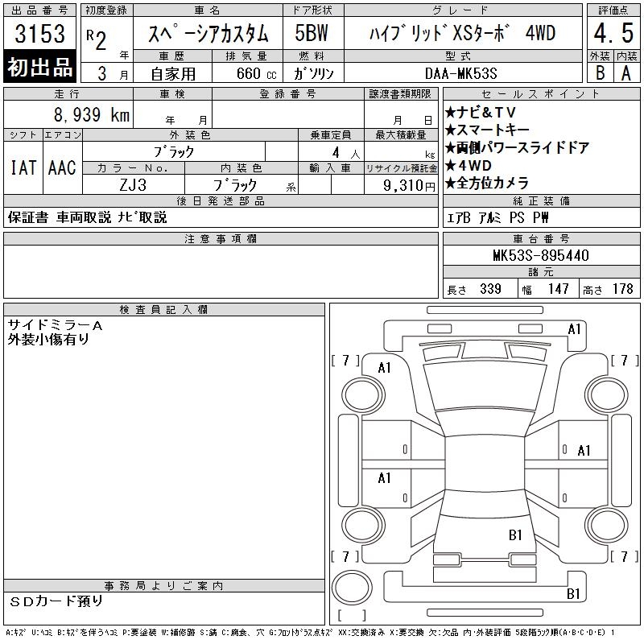
Task: Select the interior grade A cell
Action: coord(625,71)
